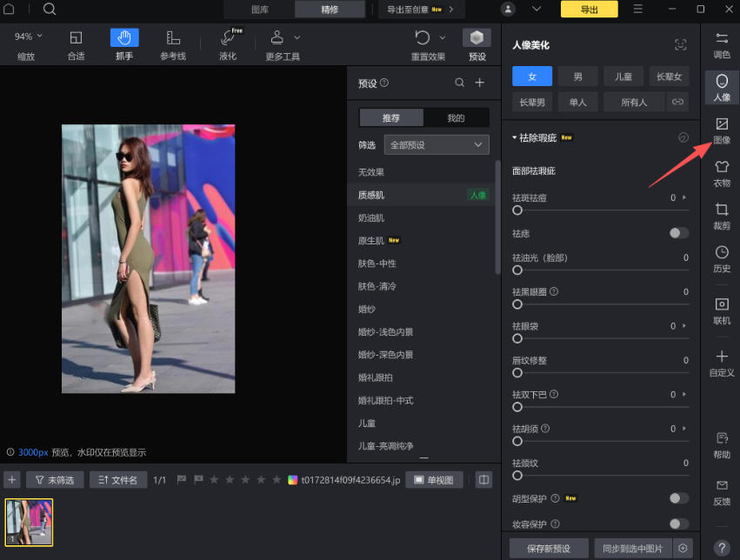Enable the 妆容保护 toggle
The height and width of the screenshot is (560, 740).
point(679,523)
